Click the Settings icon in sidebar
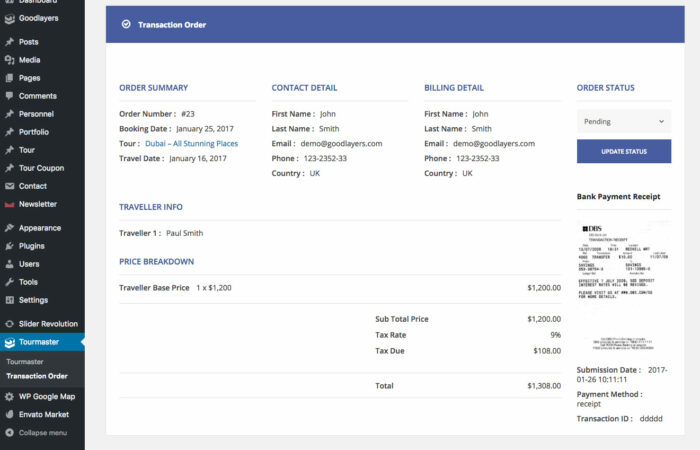The height and width of the screenshot is (450, 700). pyautogui.click(x=9, y=300)
